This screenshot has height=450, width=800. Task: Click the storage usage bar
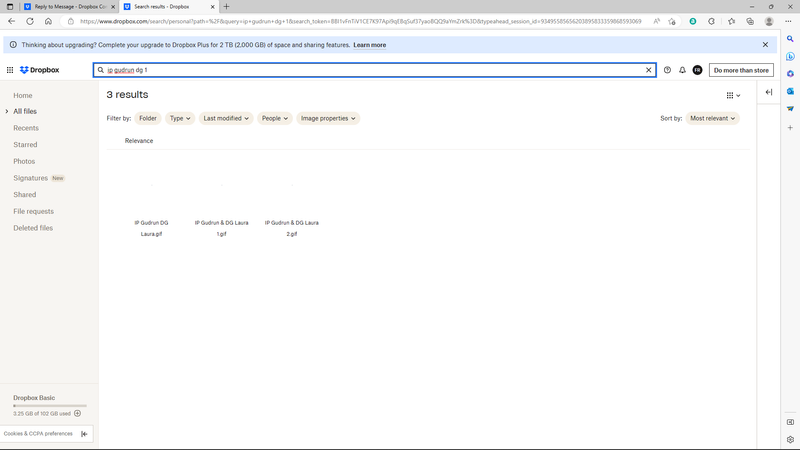coord(49,406)
